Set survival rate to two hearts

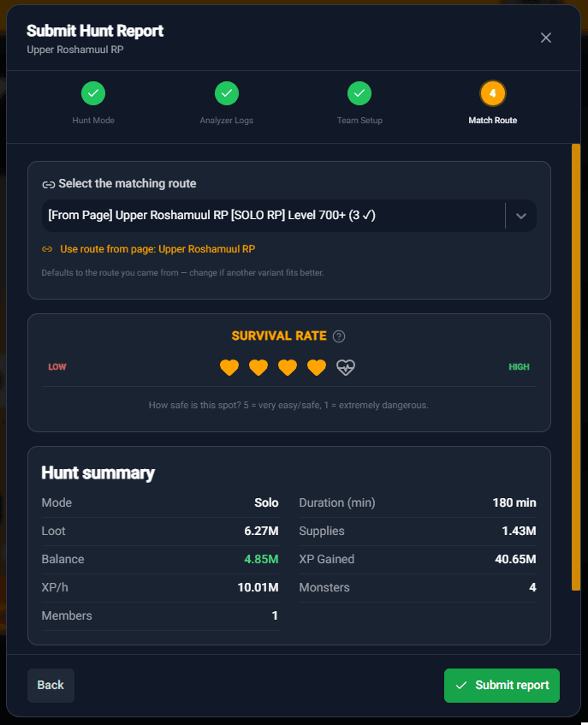[258, 367]
